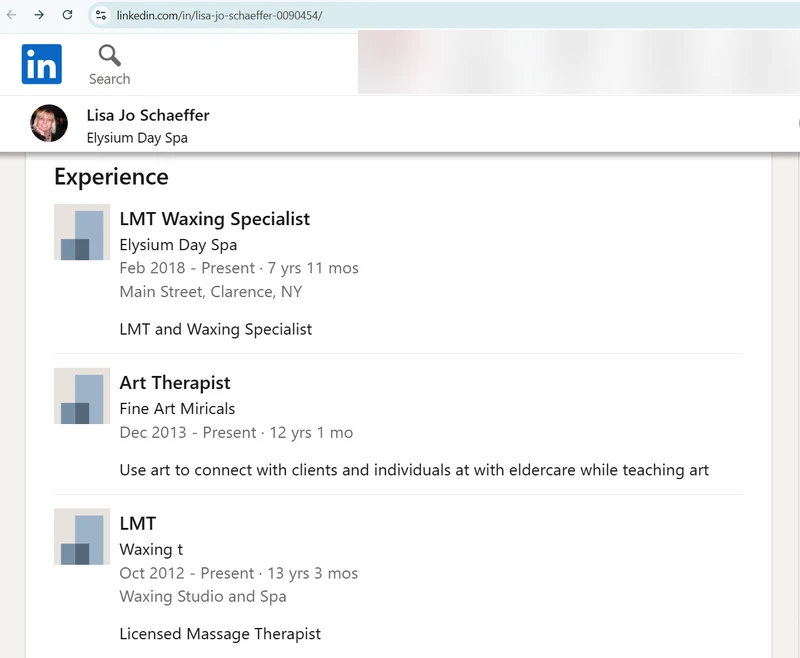Open the LMT Waxing Specialist job title

(x=214, y=219)
